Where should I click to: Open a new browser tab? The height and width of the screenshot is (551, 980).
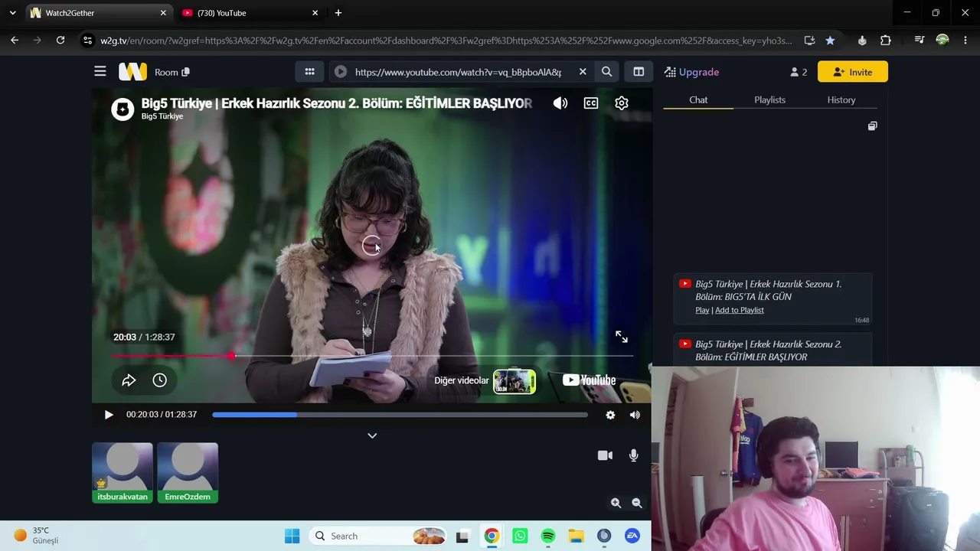[x=338, y=13]
